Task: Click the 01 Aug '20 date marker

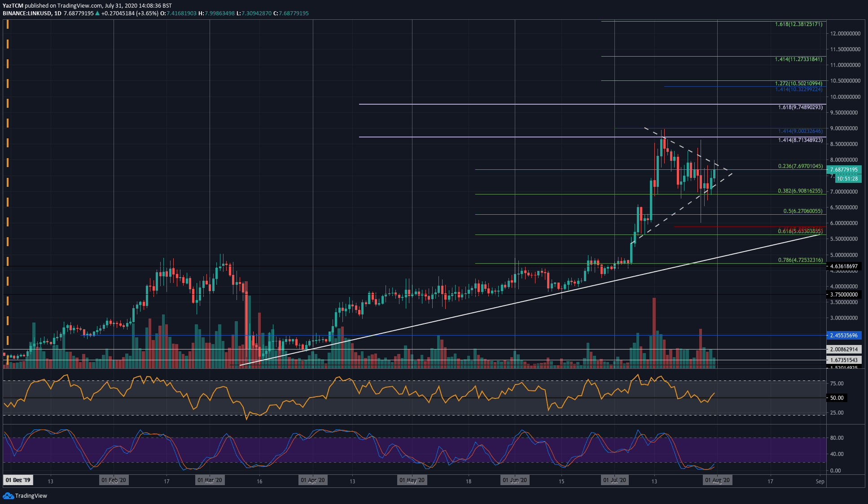Action: 717,480
